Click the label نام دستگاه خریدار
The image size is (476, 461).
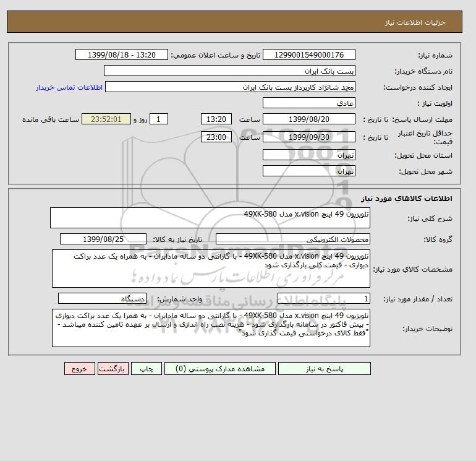[x=423, y=71]
